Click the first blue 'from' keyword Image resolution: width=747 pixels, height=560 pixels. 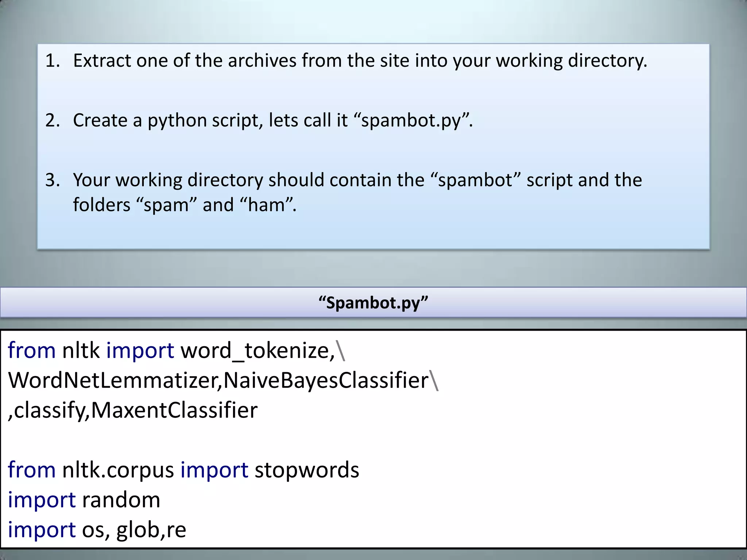point(32,351)
